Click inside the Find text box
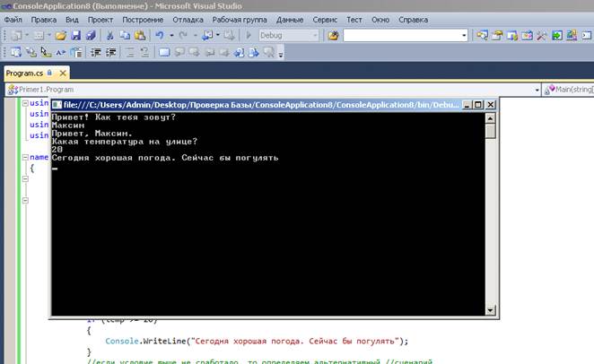The image size is (594, 364). (402, 36)
